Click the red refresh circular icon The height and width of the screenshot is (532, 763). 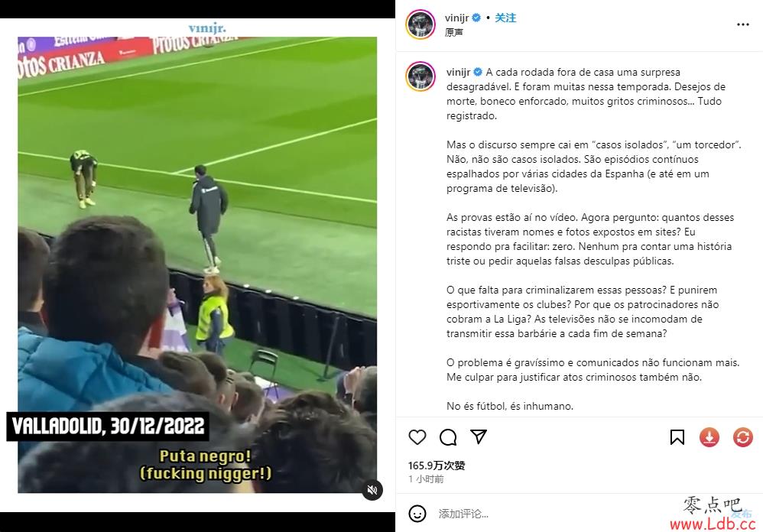742,437
